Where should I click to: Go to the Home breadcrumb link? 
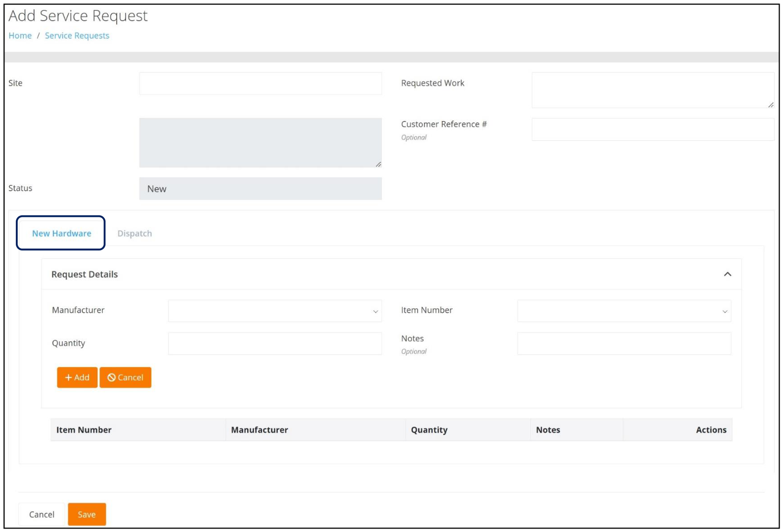[x=20, y=36]
